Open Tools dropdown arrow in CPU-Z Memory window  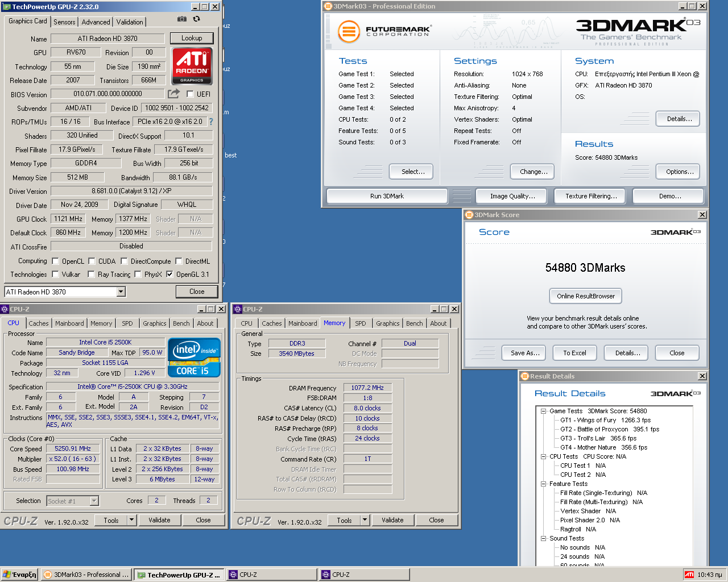[365, 520]
